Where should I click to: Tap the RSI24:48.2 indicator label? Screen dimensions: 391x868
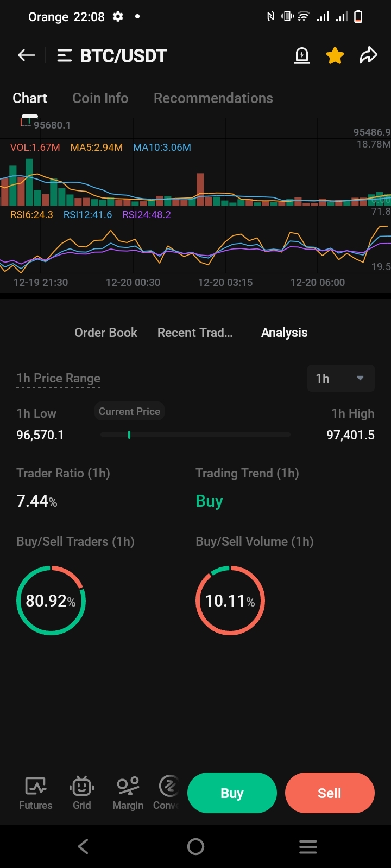(147, 215)
